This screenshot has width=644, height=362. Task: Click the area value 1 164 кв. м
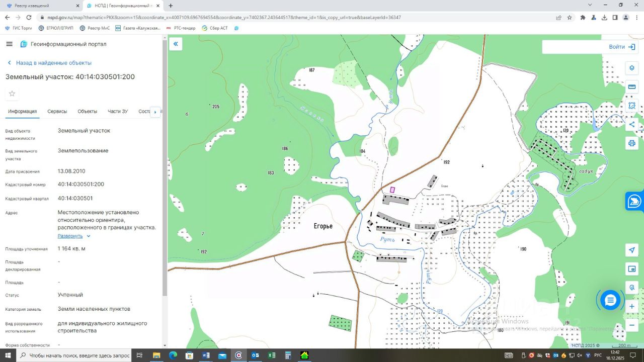(71, 249)
